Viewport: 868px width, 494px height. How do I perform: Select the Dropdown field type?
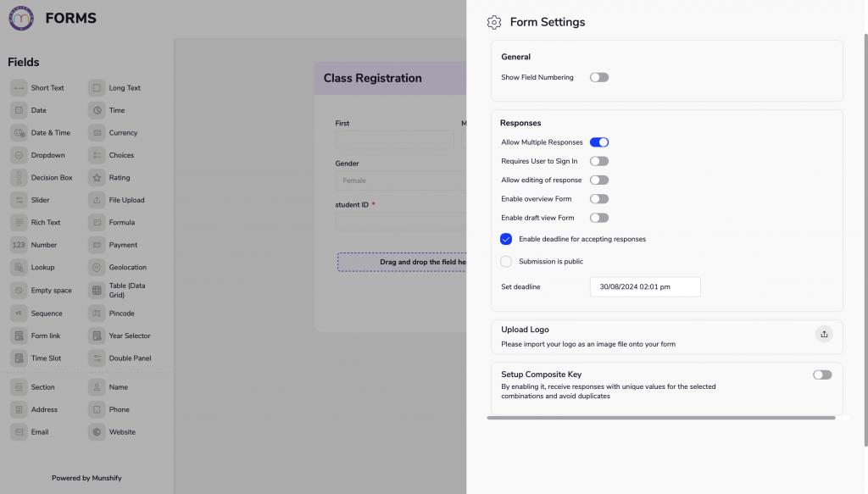19,155
